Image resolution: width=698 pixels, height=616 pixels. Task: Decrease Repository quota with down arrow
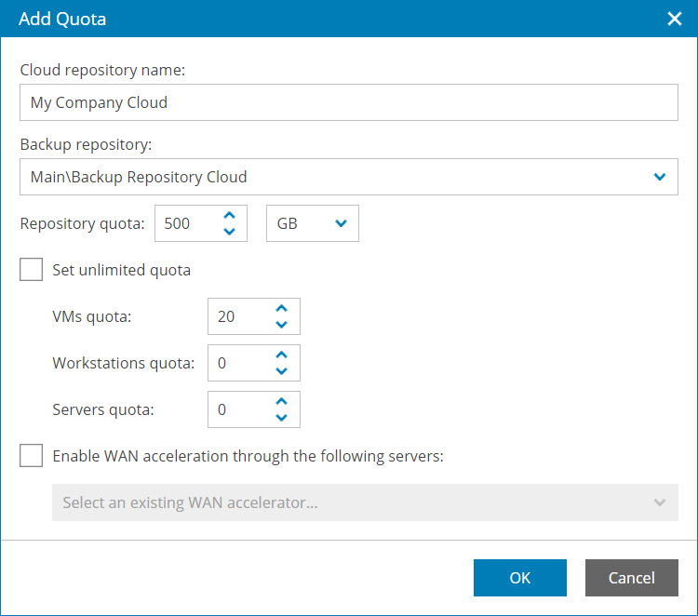click(x=229, y=232)
